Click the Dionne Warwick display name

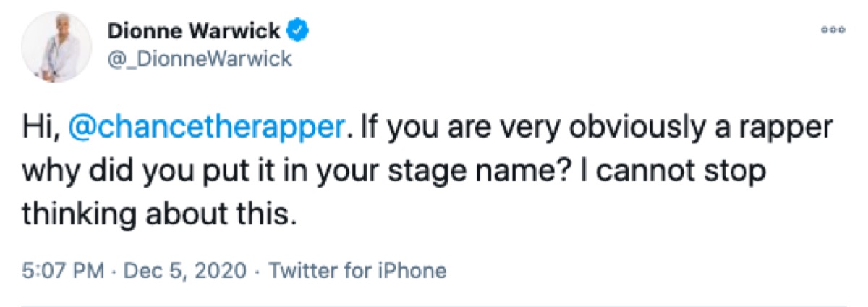pyautogui.click(x=195, y=31)
